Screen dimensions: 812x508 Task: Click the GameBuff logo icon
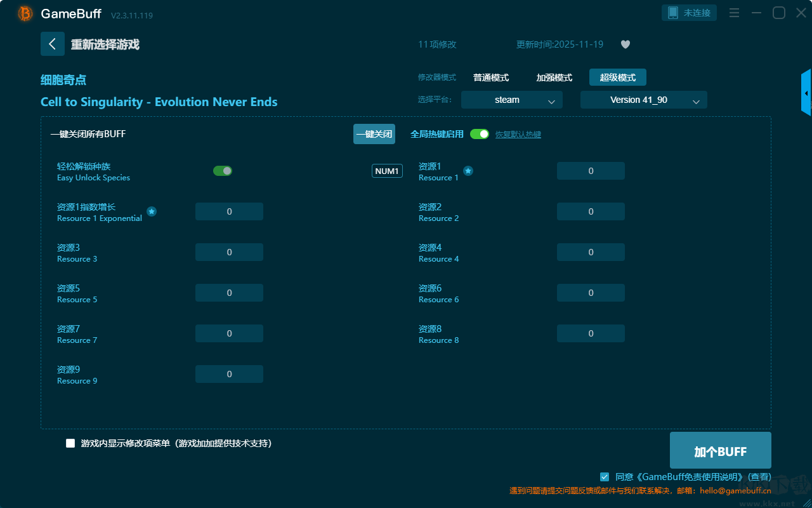pyautogui.click(x=25, y=13)
